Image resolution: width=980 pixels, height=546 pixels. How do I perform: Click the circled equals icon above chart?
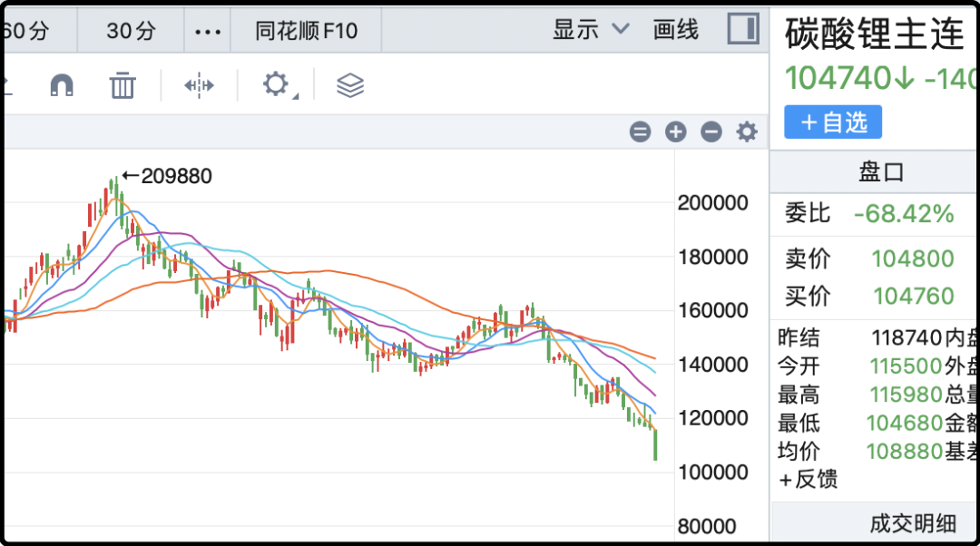(640, 132)
